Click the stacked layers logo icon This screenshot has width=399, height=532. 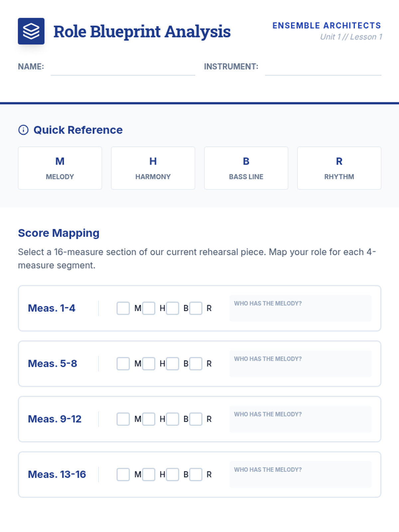[31, 31]
